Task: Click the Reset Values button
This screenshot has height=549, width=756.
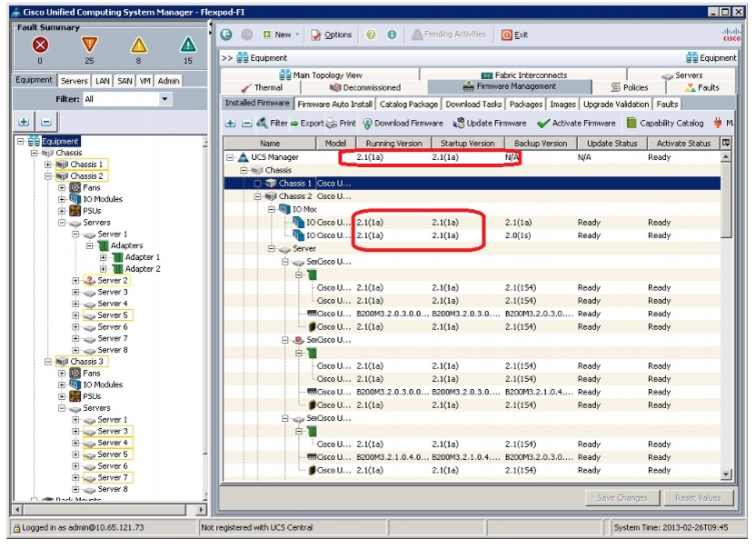Action: click(698, 498)
